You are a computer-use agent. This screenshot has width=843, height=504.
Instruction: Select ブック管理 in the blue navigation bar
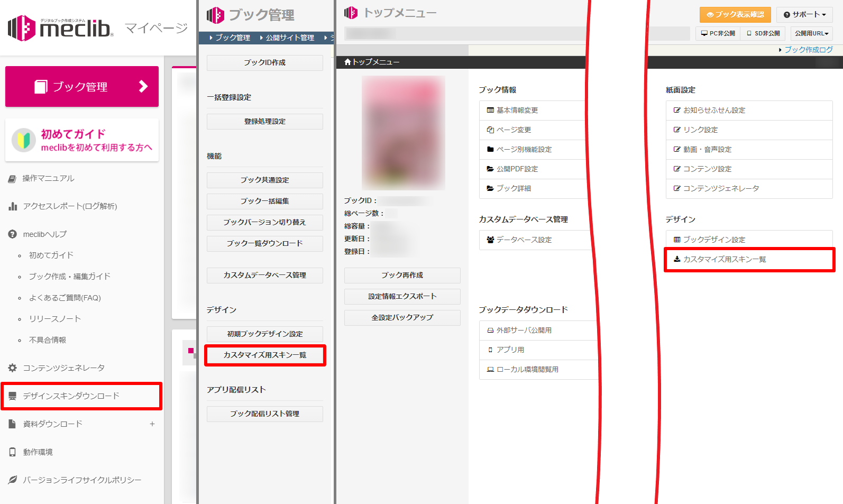click(x=232, y=38)
